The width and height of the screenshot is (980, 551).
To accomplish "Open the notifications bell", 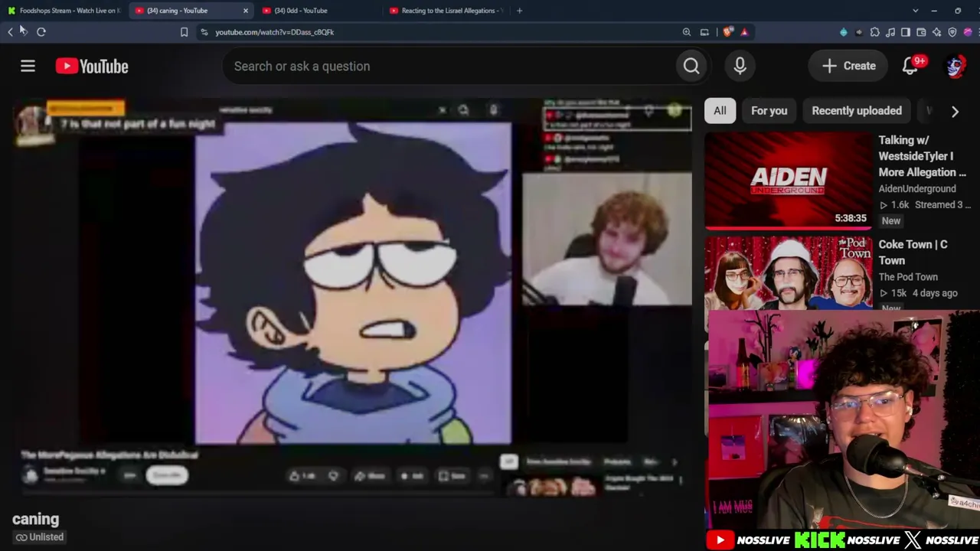I will pos(911,66).
